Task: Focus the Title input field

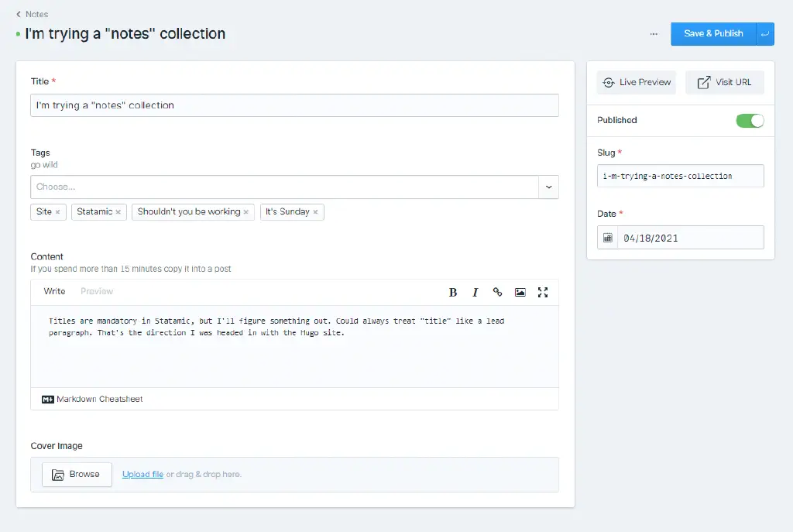Action: (294, 105)
